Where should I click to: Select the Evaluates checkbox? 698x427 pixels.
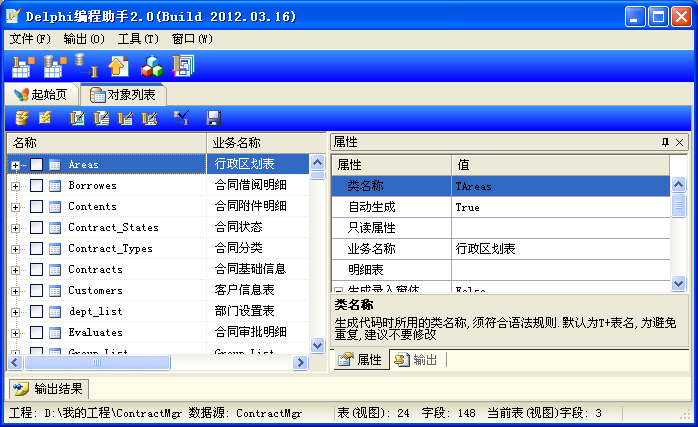click(37, 332)
